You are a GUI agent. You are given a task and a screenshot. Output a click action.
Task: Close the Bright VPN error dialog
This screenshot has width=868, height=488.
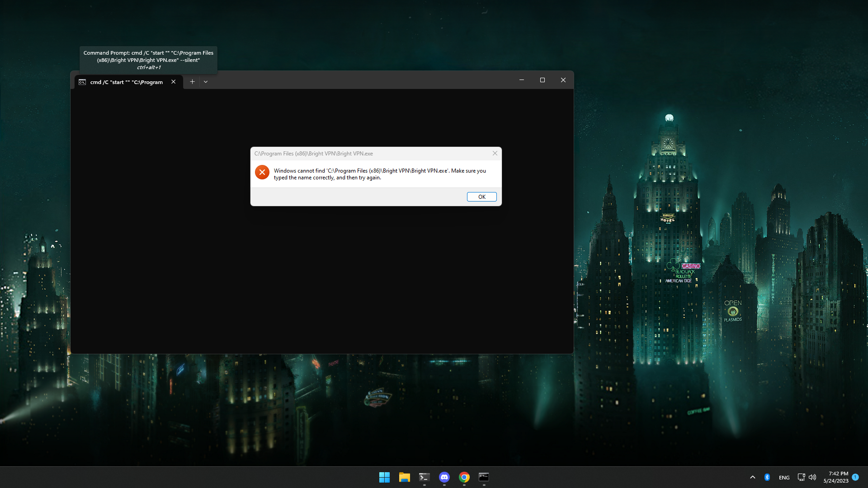pyautogui.click(x=495, y=153)
